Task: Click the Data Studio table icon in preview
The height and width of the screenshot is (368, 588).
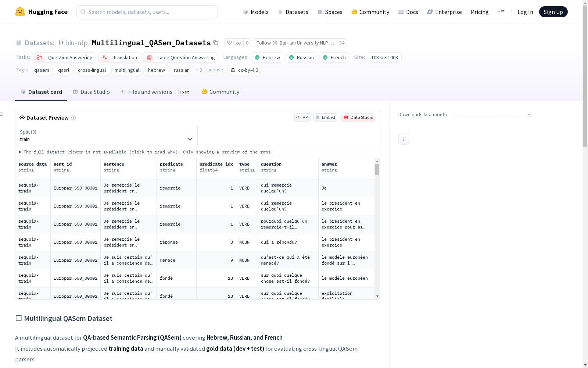Action: [x=346, y=117]
